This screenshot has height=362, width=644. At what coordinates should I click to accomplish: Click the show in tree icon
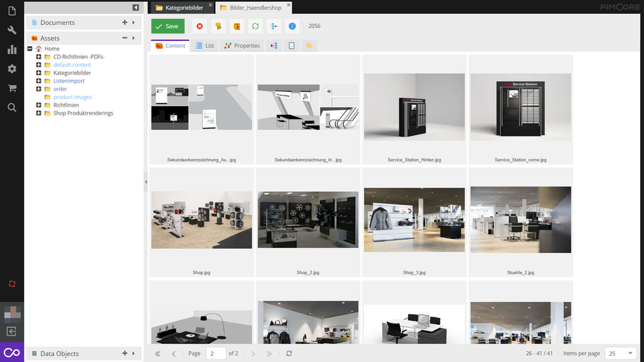pos(274,26)
